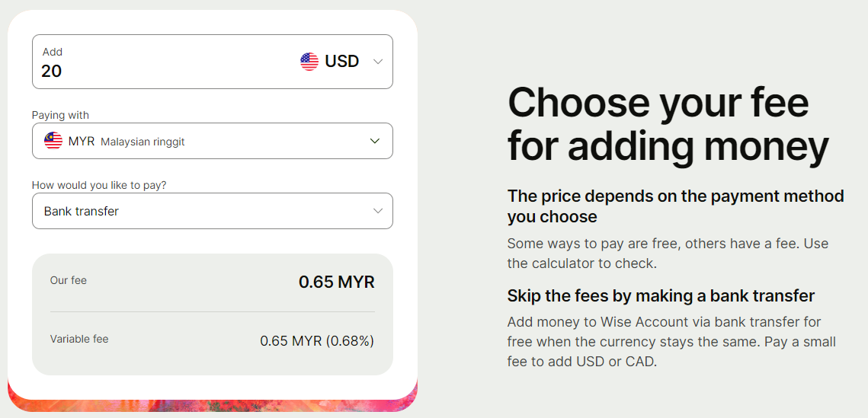This screenshot has height=418, width=868.
Task: Click the 0.65 MYR (0.68%) value
Action: tap(317, 341)
